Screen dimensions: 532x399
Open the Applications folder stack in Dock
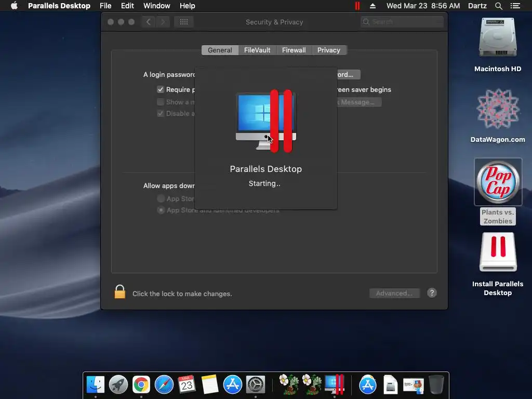point(368,385)
